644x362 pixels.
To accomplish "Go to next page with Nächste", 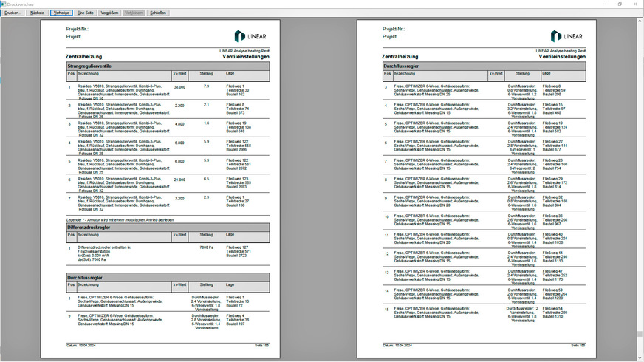I will click(x=37, y=13).
